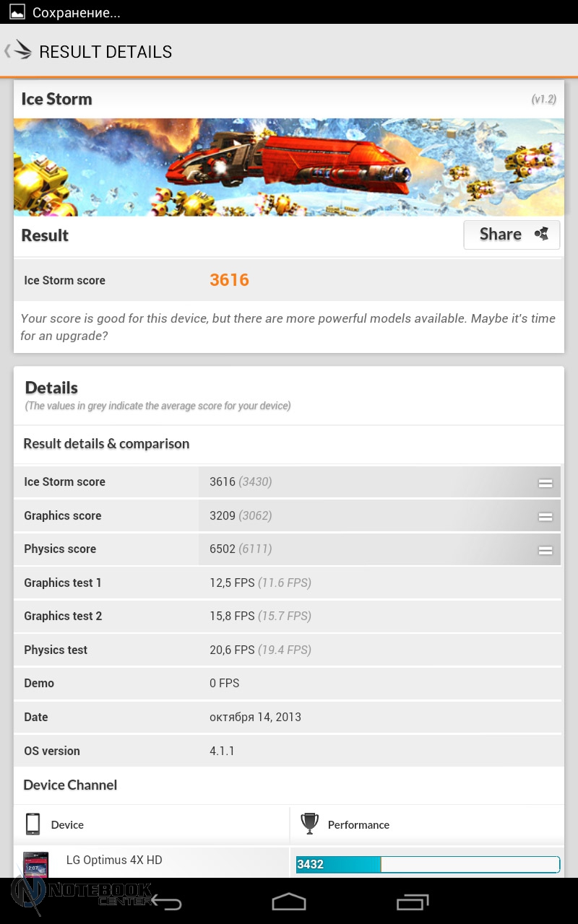Open the LG Optimus 4X HD entry
The width and height of the screenshot is (578, 924).
(114, 860)
